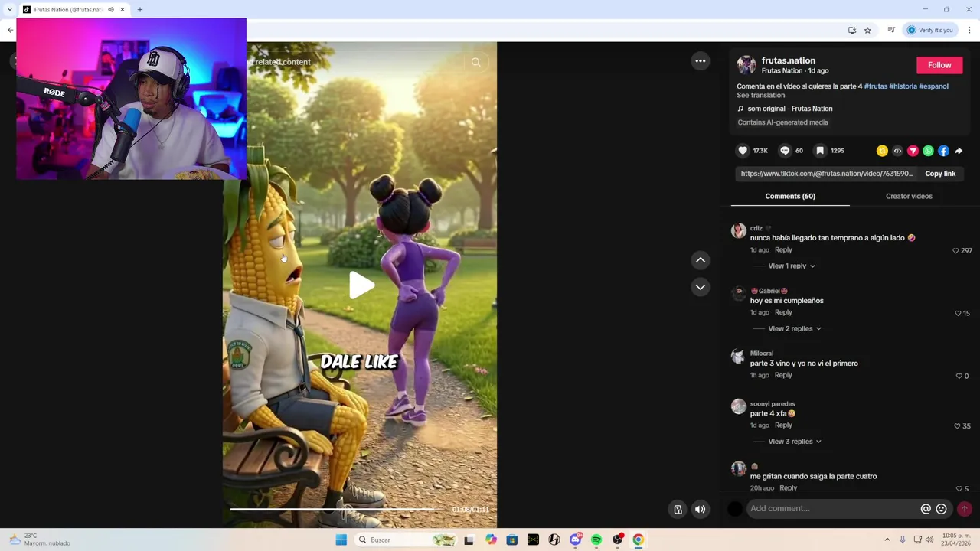Open the three-dot more options menu on video

coord(701,61)
